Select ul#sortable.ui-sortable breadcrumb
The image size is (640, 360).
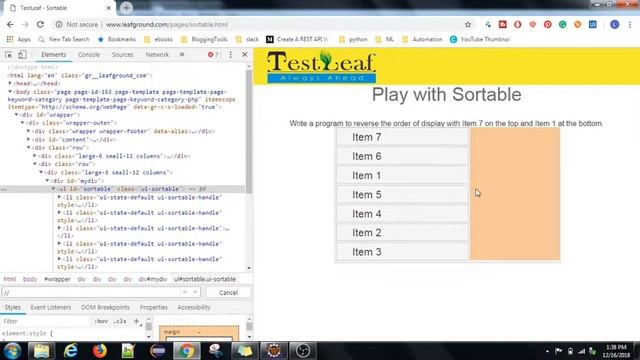[x=205, y=279]
